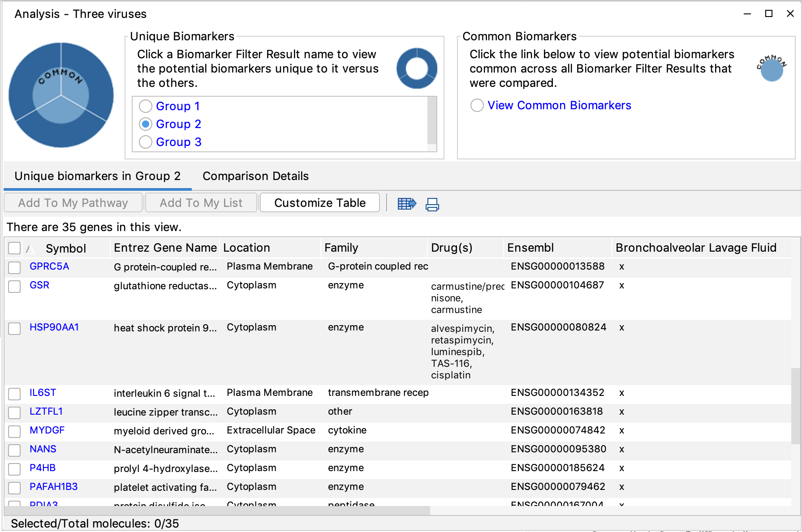Maximize the Analysis window
This screenshot has height=532, width=802.
769,14
